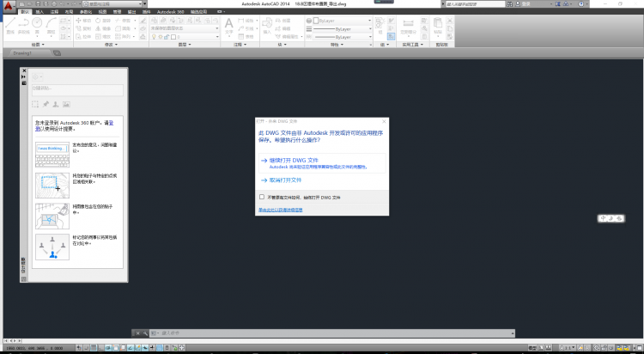Select the Line (直线) tool

pyautogui.click(x=10, y=25)
